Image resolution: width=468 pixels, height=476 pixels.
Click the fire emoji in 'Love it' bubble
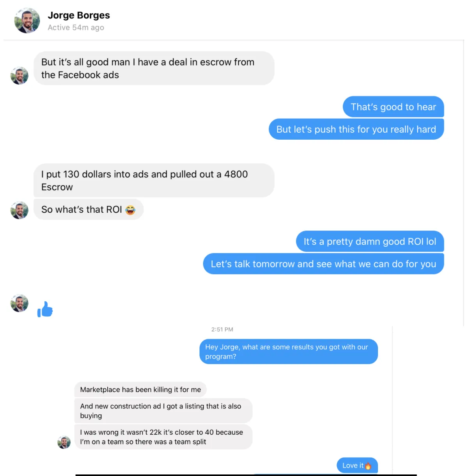[368, 465]
